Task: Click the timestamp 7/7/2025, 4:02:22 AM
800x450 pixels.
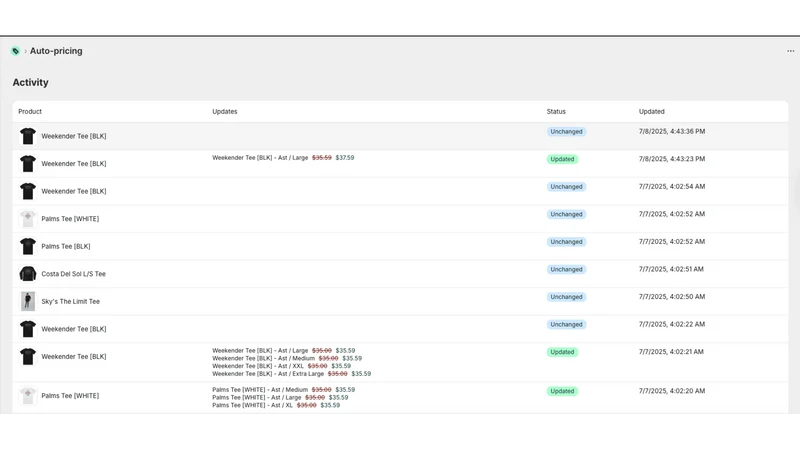Action: 672,324
